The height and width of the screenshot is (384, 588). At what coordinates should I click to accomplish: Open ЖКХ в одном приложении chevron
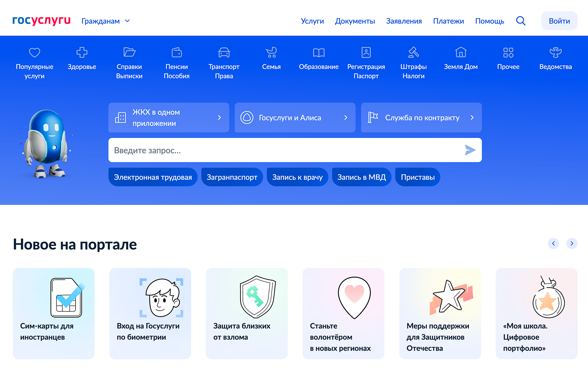click(x=220, y=118)
